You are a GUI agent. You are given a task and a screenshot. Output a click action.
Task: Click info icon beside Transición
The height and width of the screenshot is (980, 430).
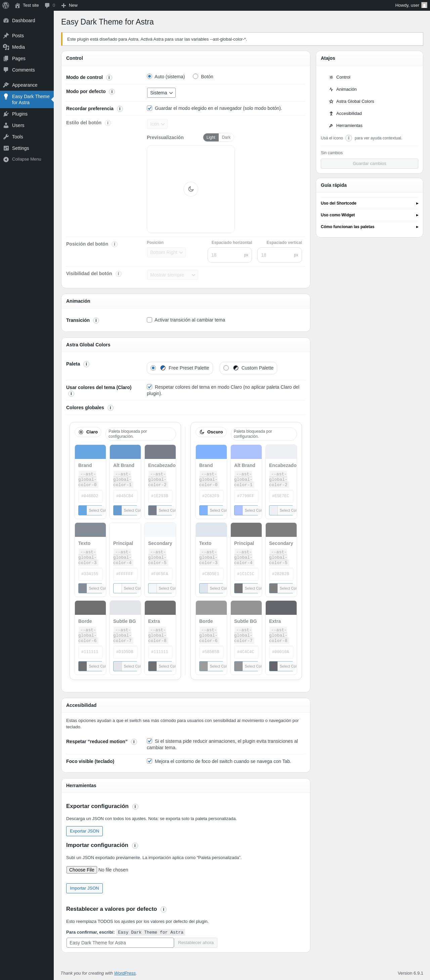(x=96, y=321)
